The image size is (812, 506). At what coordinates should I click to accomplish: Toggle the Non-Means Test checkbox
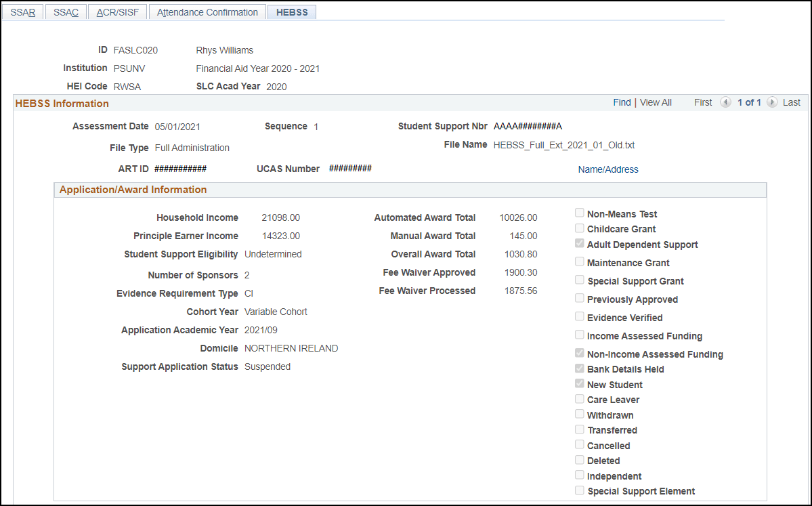(580, 213)
